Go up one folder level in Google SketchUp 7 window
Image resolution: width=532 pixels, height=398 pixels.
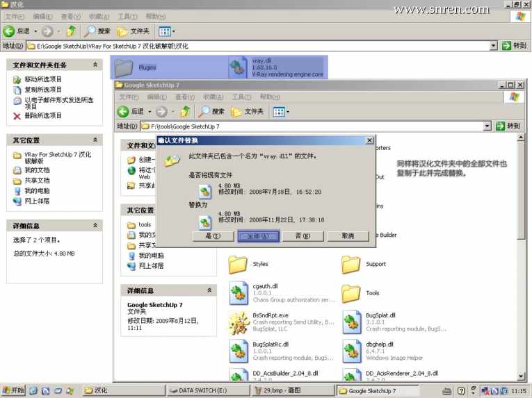pos(185,111)
